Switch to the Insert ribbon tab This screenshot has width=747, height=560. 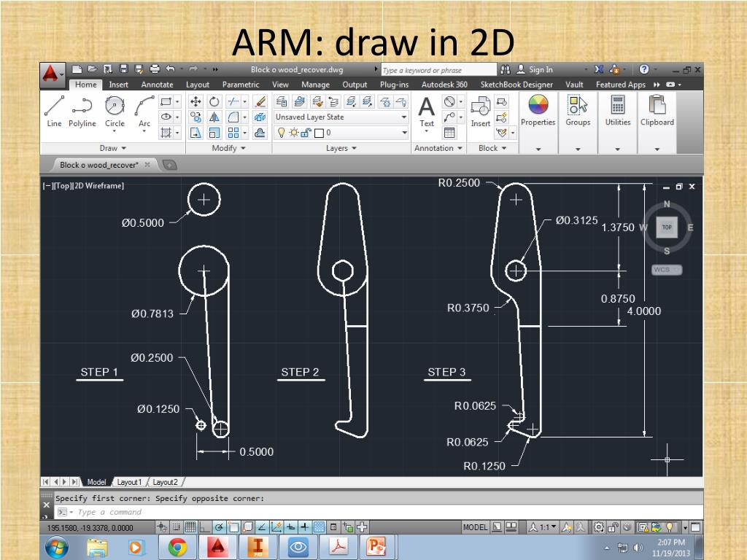pyautogui.click(x=118, y=85)
